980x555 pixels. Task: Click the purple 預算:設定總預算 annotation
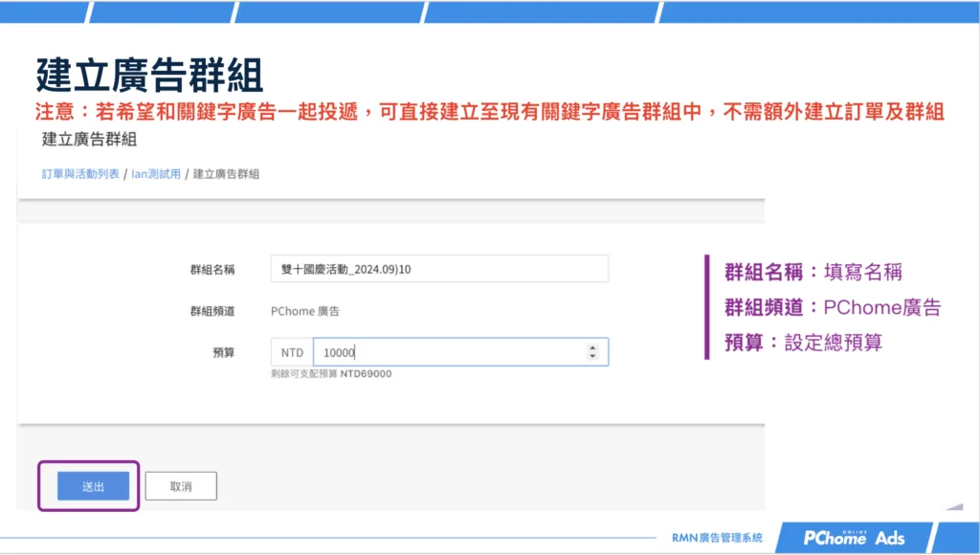[x=803, y=343]
